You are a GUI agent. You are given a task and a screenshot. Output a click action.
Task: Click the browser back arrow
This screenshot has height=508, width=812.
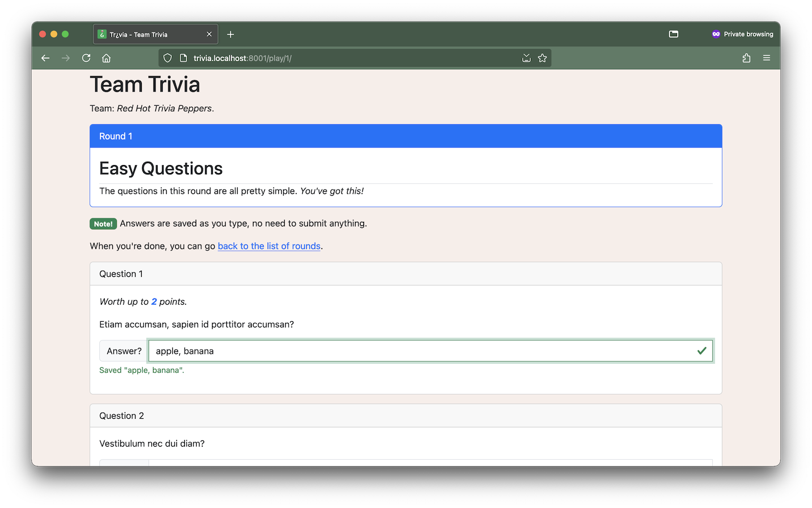click(45, 58)
